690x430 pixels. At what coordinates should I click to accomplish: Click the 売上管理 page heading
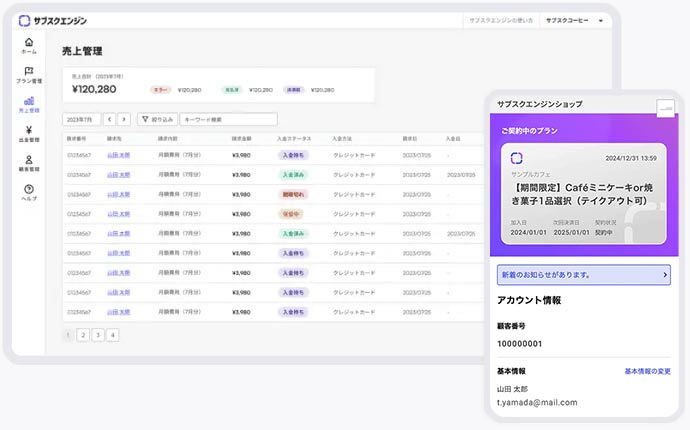coord(82,51)
